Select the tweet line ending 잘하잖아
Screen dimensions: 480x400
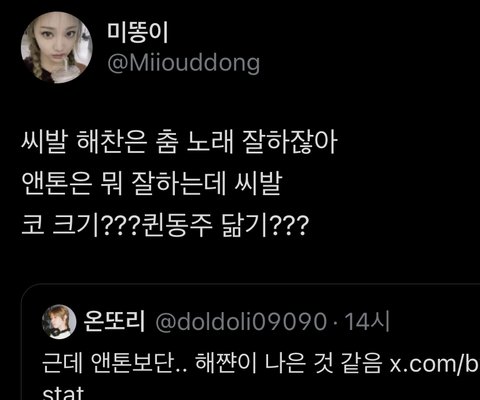pos(179,143)
